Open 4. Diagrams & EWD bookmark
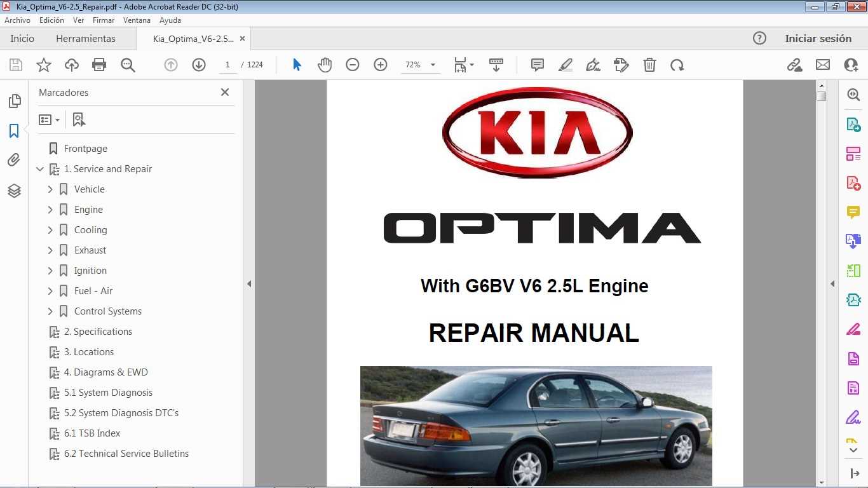The height and width of the screenshot is (488, 868). tap(105, 372)
